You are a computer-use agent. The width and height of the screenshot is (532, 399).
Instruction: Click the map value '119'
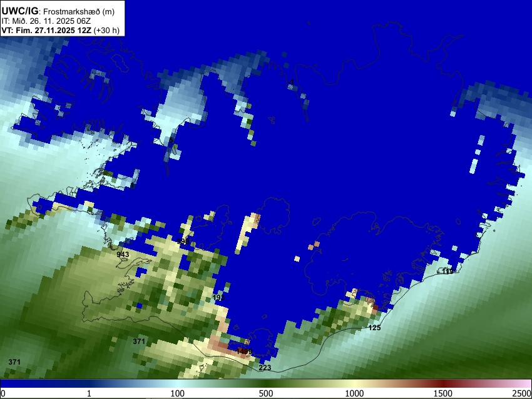[448, 271]
